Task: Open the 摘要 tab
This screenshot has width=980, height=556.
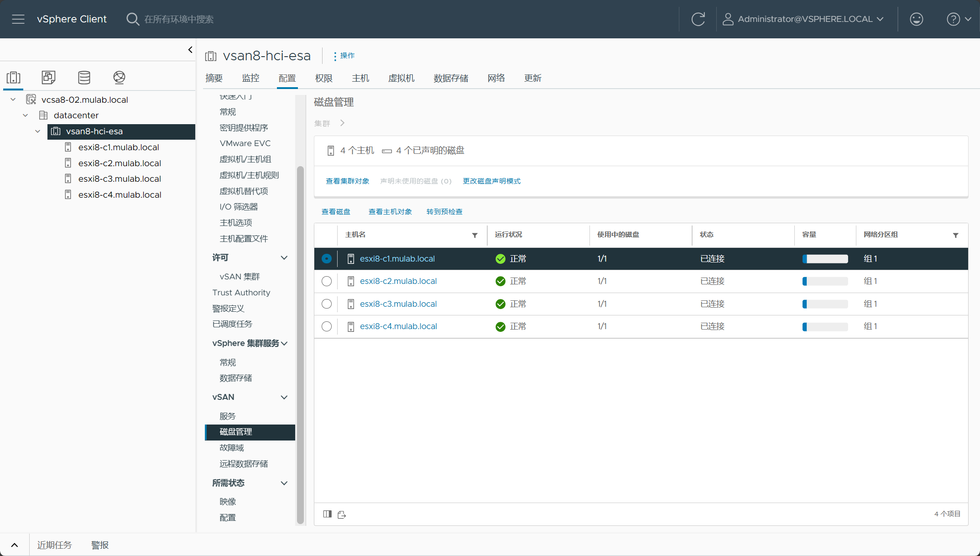Action: tap(214, 78)
